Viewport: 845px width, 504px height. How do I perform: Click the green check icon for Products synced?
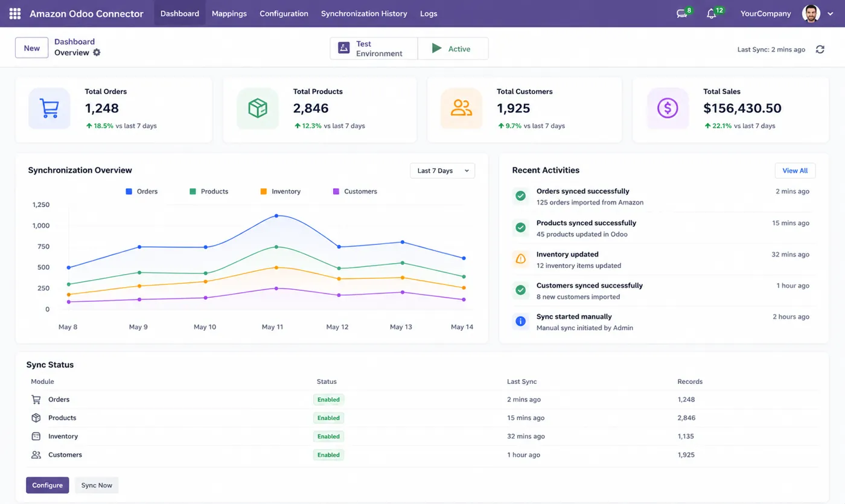520,228
